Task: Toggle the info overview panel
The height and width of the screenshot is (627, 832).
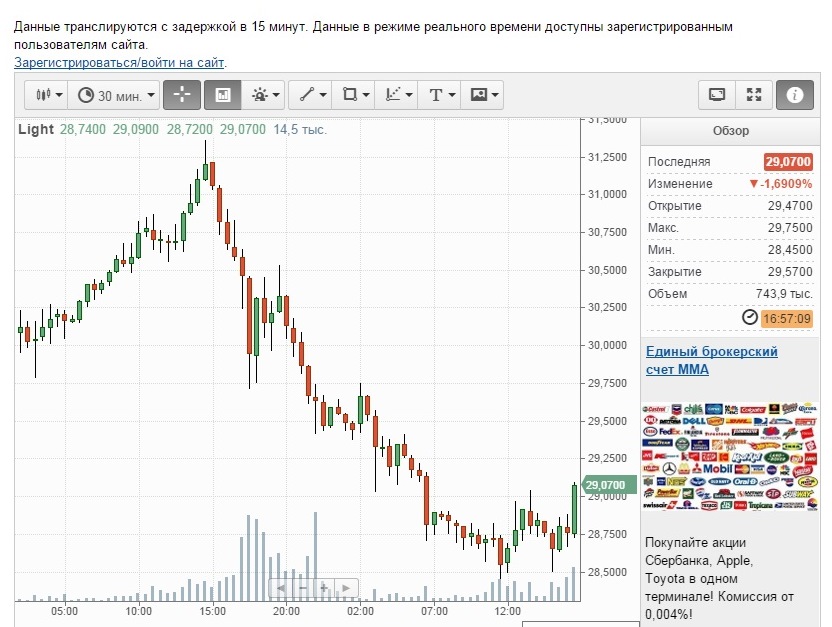Action: click(795, 95)
